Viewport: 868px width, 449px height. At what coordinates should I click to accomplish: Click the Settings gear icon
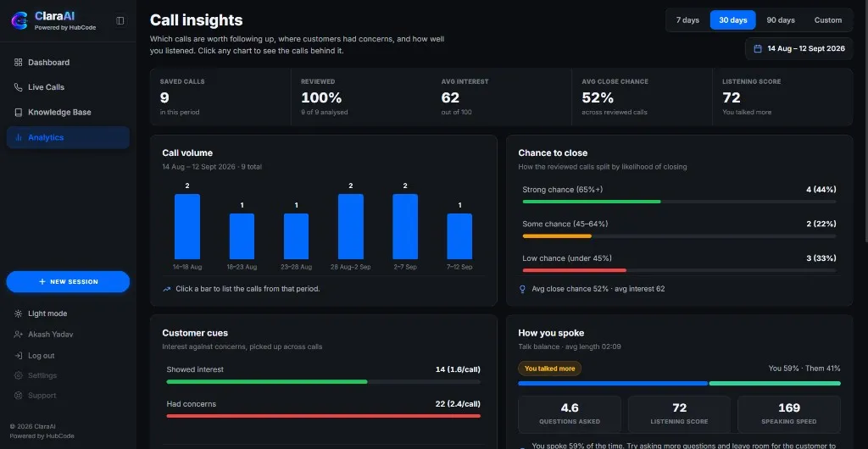[18, 375]
